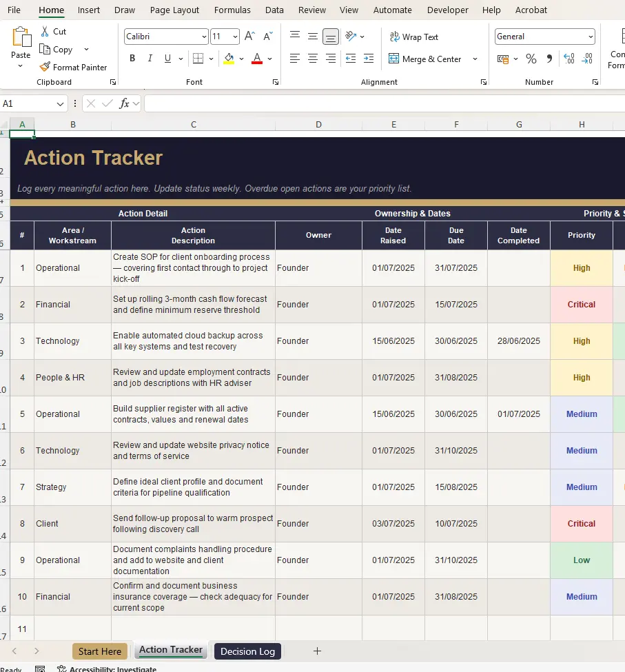625x672 pixels.
Task: Switch to the Formulas tab
Action: (232, 10)
